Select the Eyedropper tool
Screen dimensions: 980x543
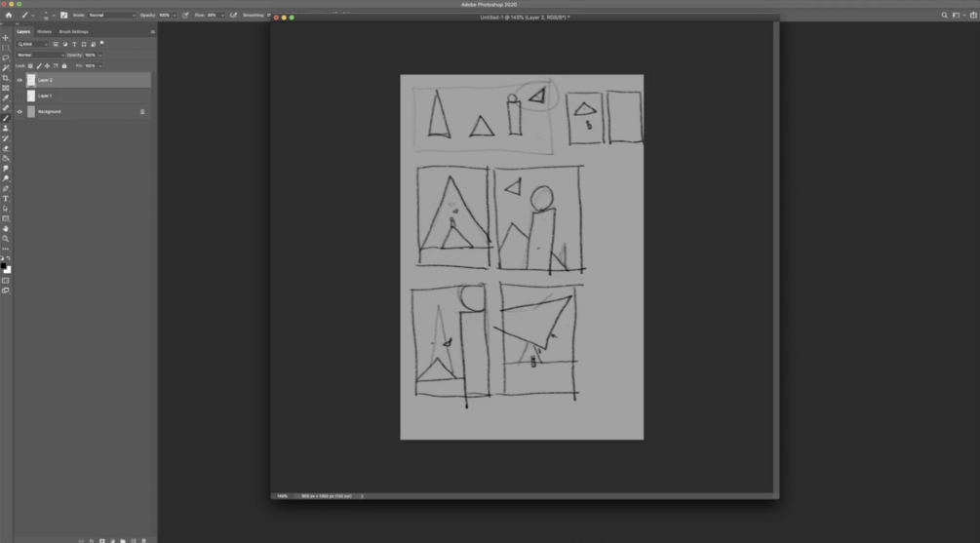[x=6, y=98]
